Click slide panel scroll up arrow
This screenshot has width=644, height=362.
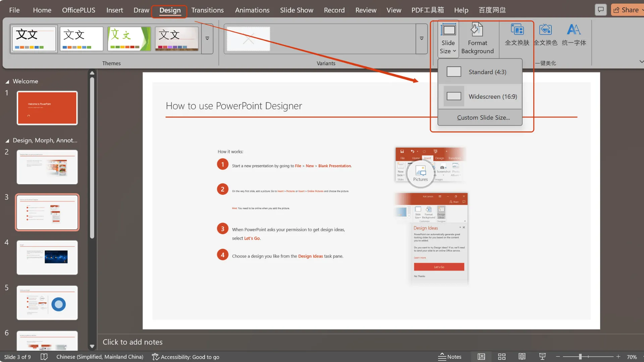coord(92,73)
